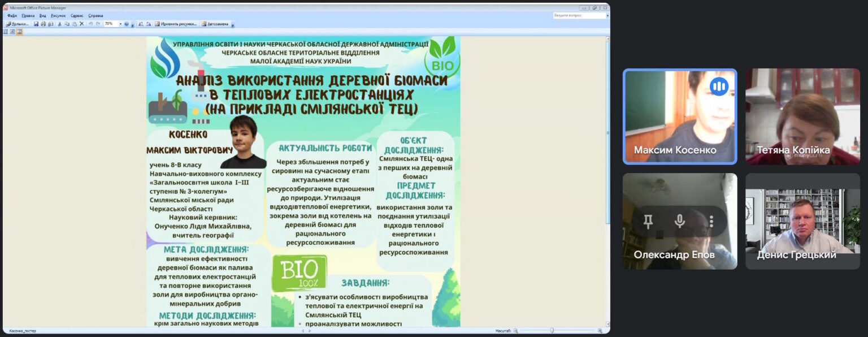This screenshot has width=868, height=337.
Task: Click the Масштаб zoom slider handle
Action: tap(552, 331)
